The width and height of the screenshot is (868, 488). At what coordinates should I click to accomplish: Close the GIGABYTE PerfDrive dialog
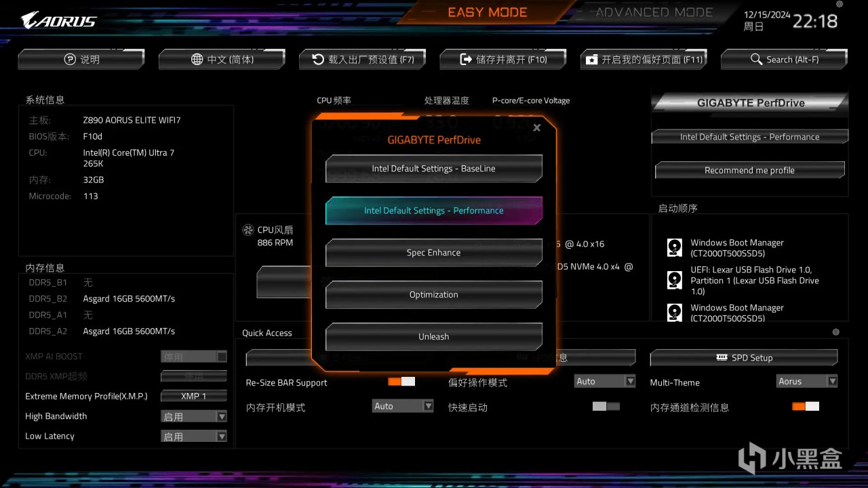537,127
